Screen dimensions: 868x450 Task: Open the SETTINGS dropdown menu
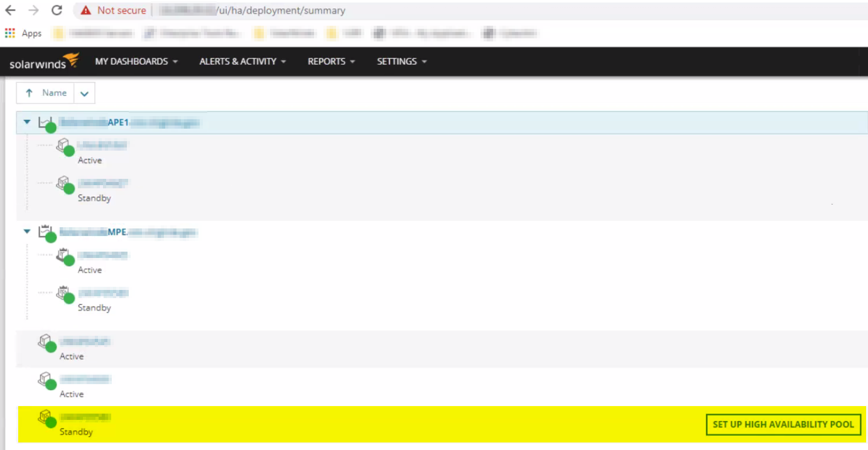tap(401, 61)
